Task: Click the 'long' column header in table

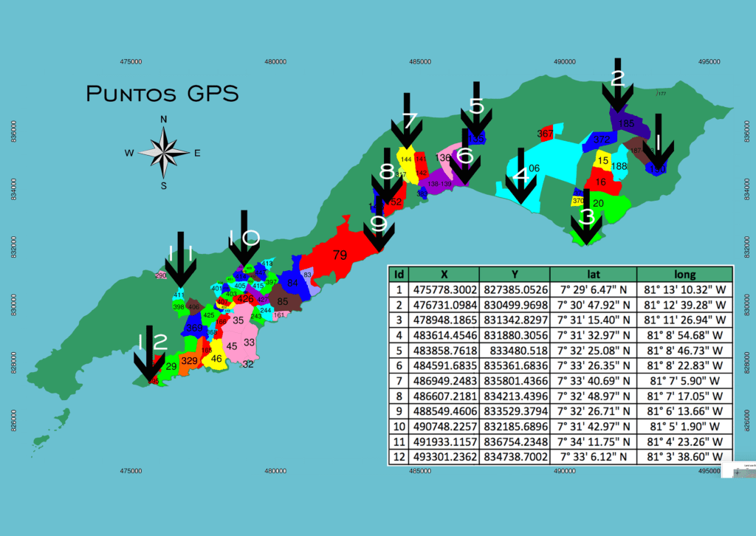Action: pyautogui.click(x=684, y=272)
